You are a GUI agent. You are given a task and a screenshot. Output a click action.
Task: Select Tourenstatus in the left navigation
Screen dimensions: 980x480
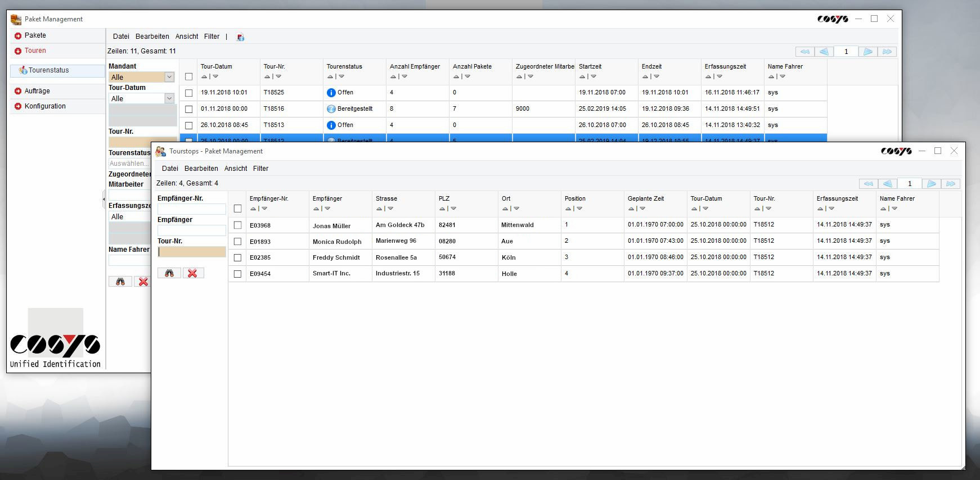coord(48,70)
